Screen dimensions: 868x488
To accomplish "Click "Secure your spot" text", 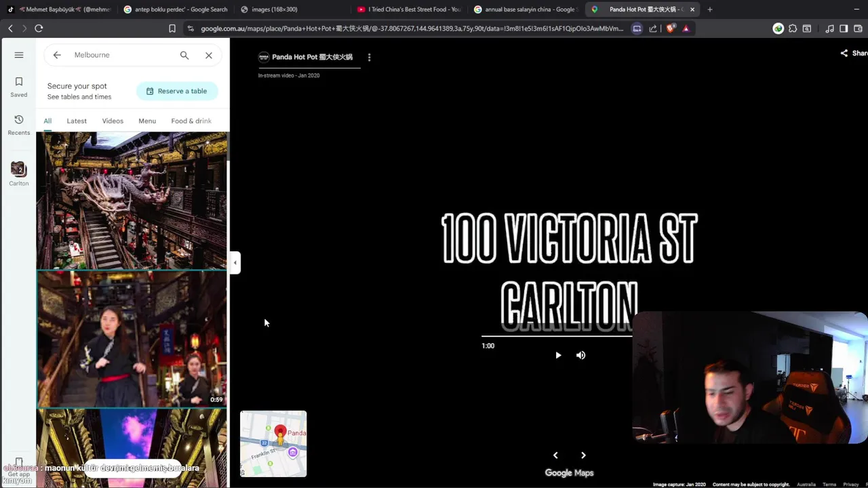I will [77, 86].
